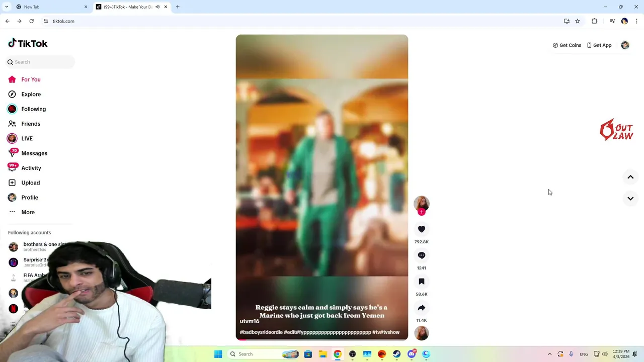This screenshot has height=362, width=644.
Task: Close the New Tab browser tab
Action: [x=86, y=7]
